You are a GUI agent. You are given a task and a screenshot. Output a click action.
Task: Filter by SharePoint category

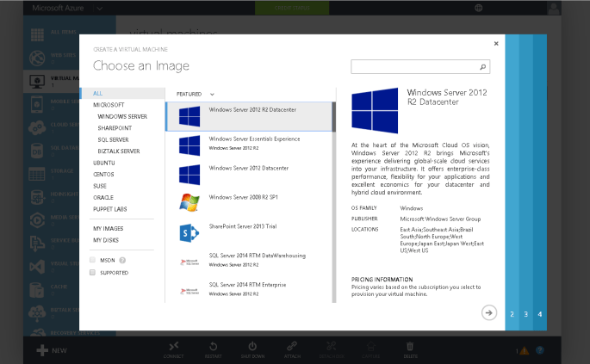click(x=115, y=128)
